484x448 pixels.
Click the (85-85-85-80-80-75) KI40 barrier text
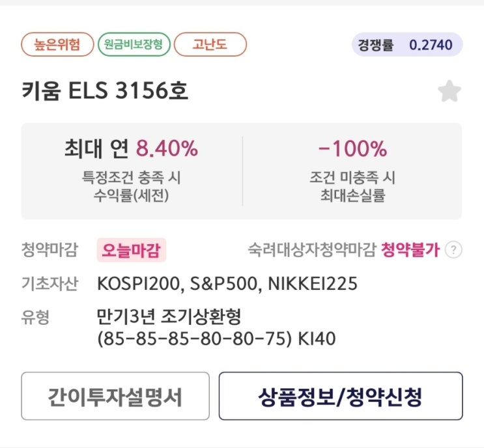pos(216,339)
